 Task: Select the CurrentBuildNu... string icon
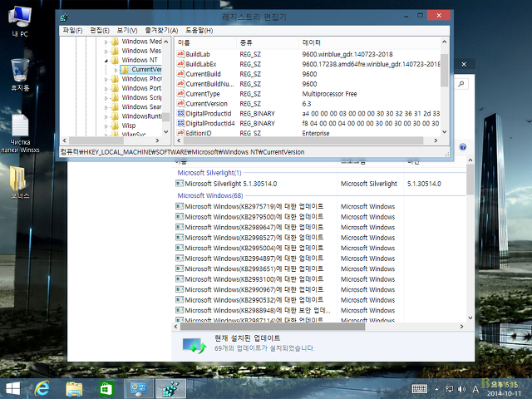(180, 83)
